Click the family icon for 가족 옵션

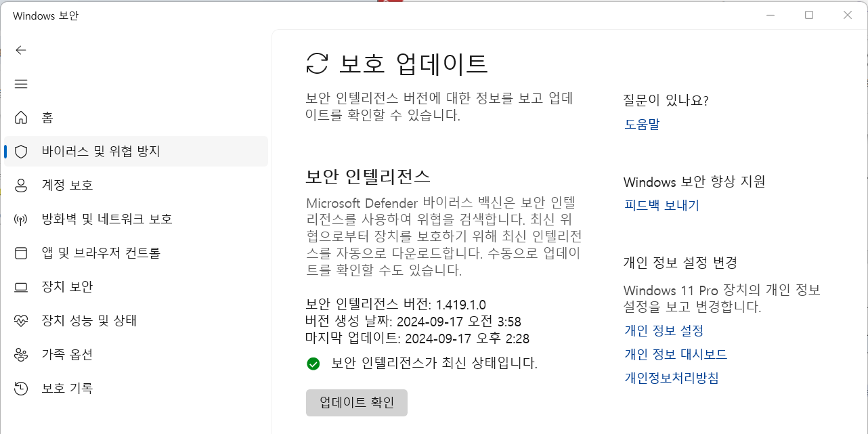[21, 355]
